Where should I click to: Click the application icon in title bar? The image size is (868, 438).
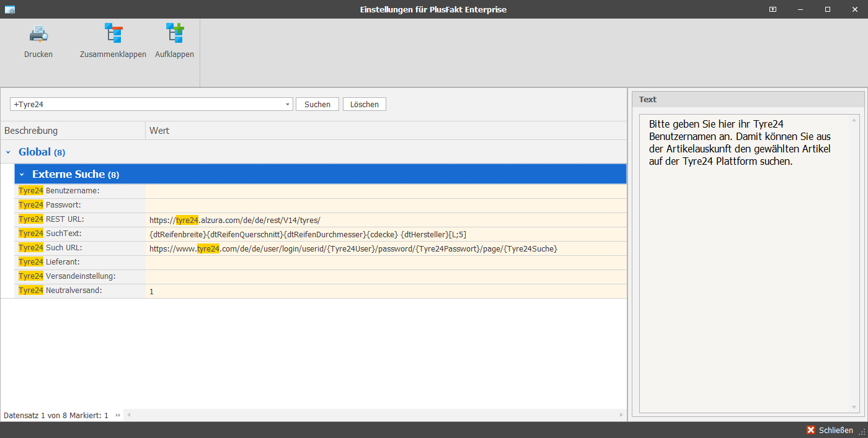click(9, 9)
